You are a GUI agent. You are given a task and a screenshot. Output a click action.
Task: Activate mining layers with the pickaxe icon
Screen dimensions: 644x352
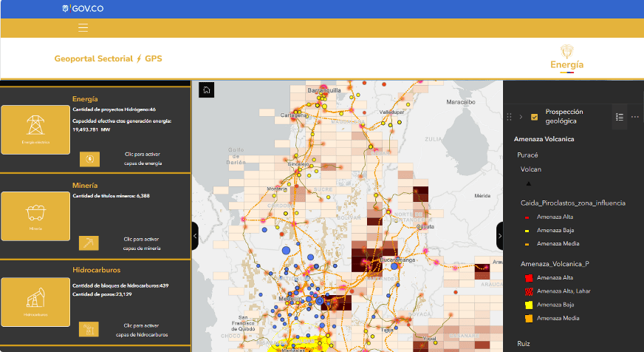(89, 243)
